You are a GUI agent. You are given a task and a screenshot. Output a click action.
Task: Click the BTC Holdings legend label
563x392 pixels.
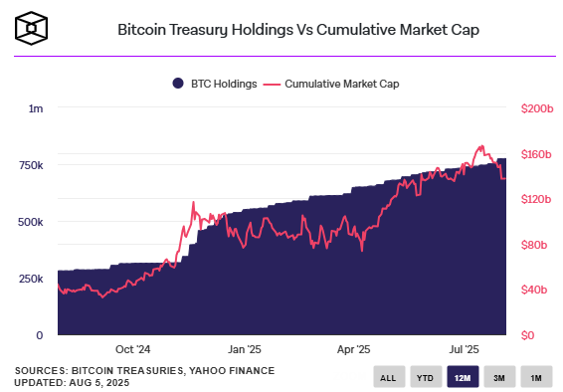click(224, 84)
